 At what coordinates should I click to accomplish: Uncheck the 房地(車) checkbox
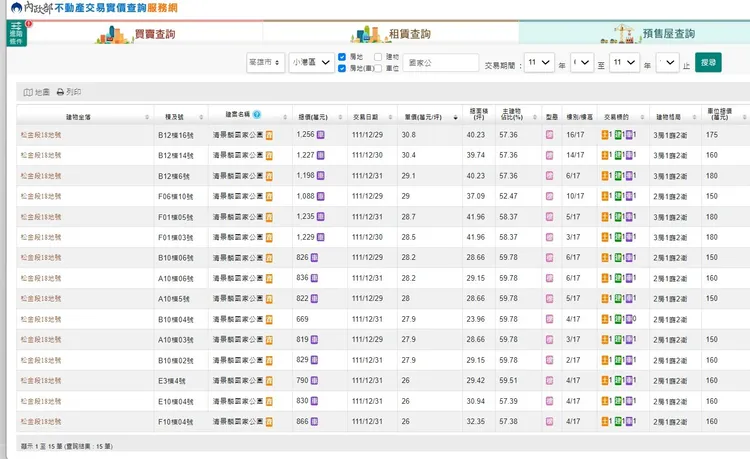(342, 68)
